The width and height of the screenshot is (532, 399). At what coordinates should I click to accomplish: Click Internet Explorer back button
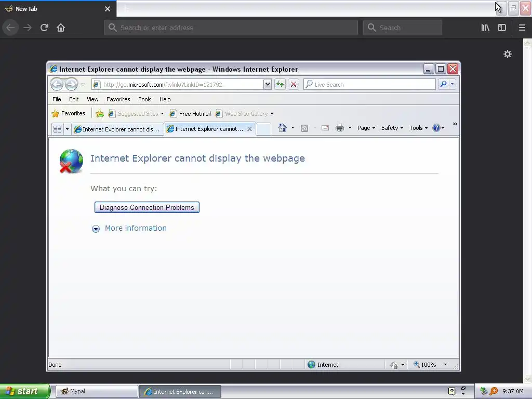pos(57,84)
